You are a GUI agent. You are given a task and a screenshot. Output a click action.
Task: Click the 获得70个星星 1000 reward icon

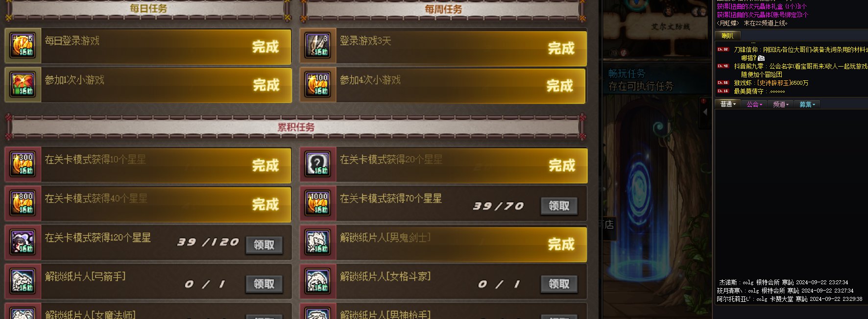coord(318,203)
